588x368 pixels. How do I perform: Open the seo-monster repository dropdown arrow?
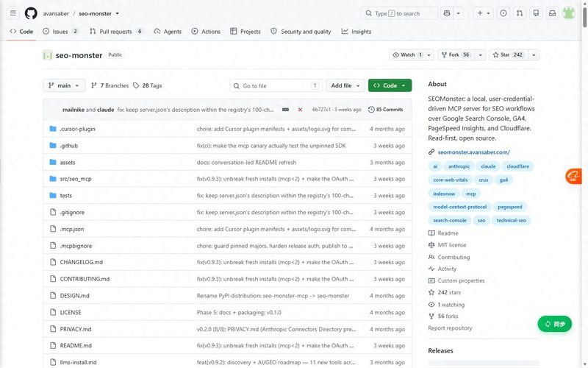[x=118, y=13]
